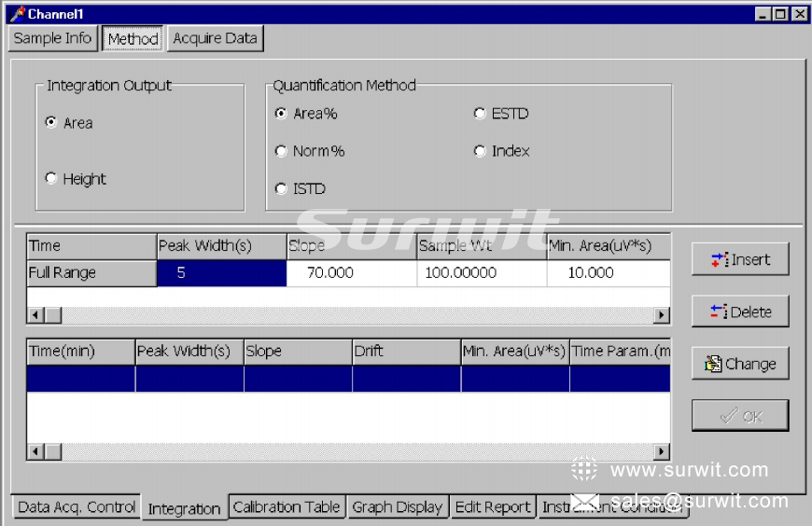Go to the Edit Report tab
Viewport: 812px width, 526px height.
point(493,507)
